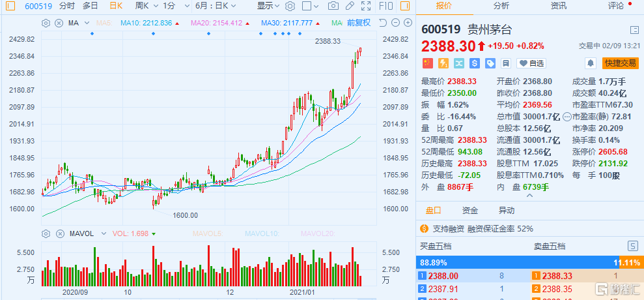Viewport: 644px width, 300px height.
Task: Click ellipsis icon next to 总市值
Action: 567,117
